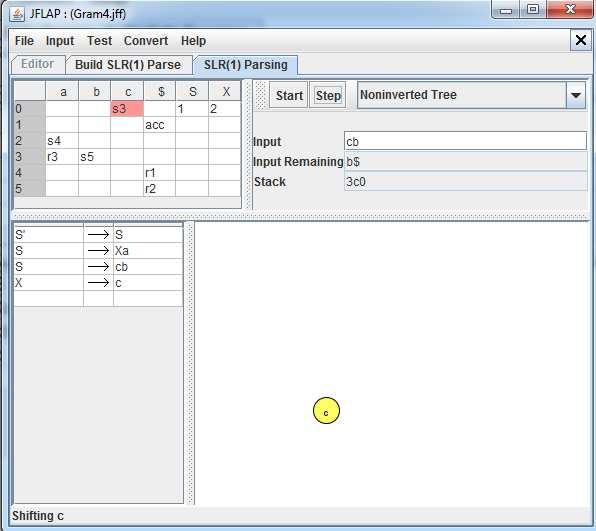
Task: Open the Noninverted Tree dropdown arrow
Action: click(575, 95)
